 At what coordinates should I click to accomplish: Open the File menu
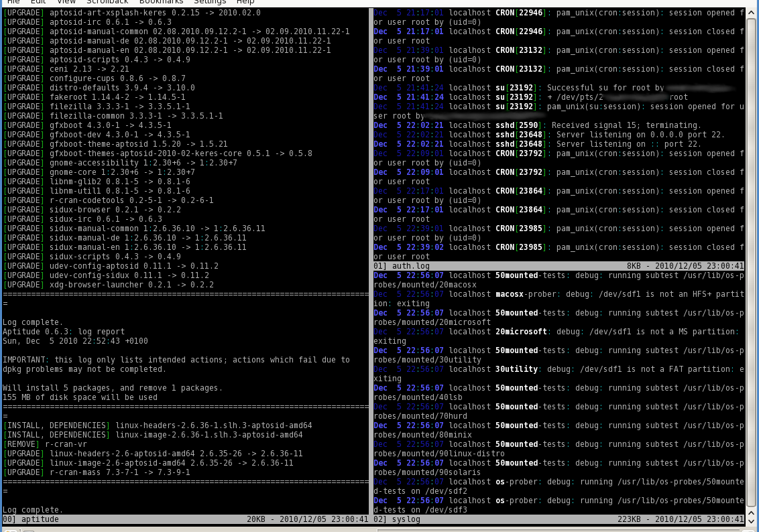[x=13, y=2]
